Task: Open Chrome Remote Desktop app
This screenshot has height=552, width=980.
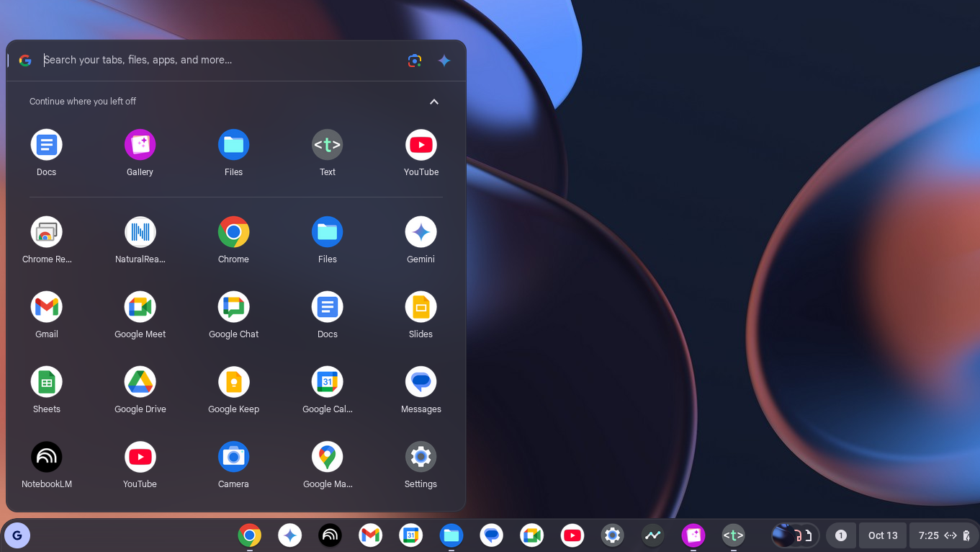Action: pos(47,232)
